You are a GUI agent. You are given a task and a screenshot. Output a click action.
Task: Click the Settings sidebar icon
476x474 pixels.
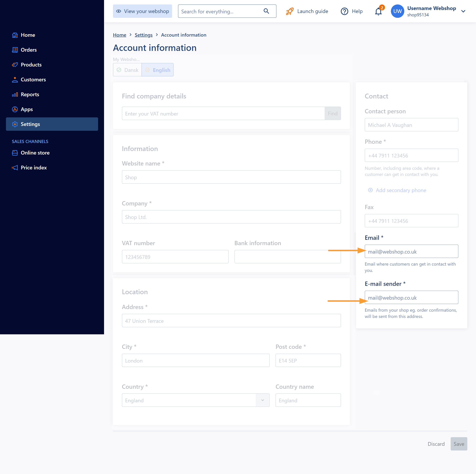15,124
